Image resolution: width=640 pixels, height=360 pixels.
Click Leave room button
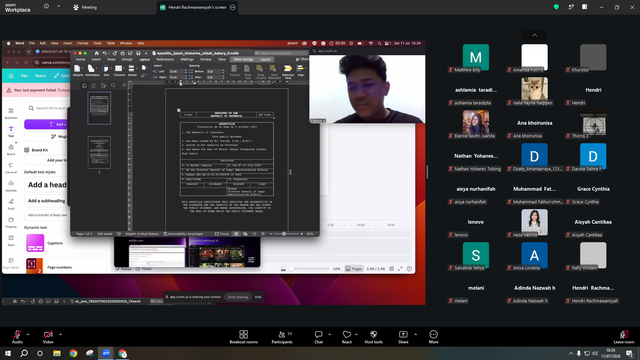point(624,337)
